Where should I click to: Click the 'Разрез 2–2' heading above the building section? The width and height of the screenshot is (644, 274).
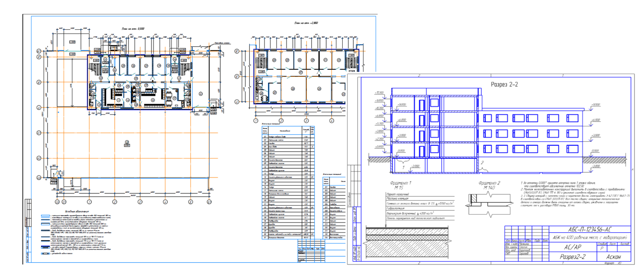pyautogui.click(x=504, y=85)
